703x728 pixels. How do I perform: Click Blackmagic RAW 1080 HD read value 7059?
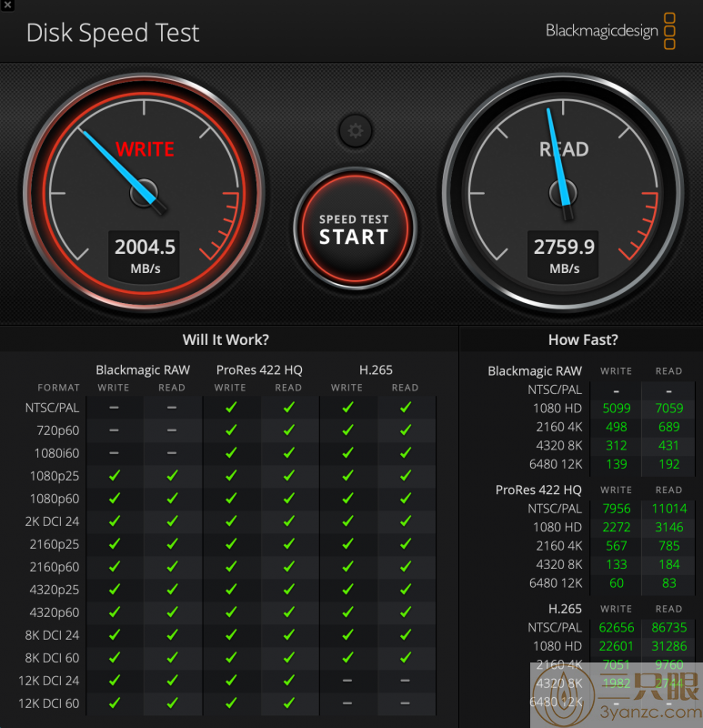pyautogui.click(x=668, y=408)
